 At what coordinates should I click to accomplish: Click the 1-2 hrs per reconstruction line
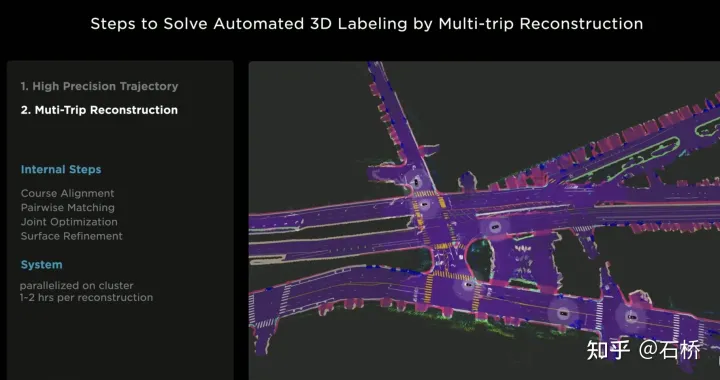click(86, 297)
